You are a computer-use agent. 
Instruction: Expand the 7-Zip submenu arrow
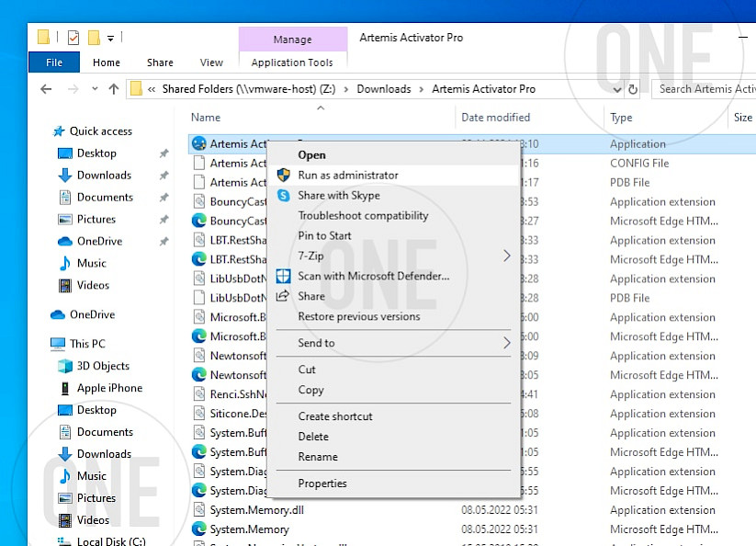coord(507,256)
